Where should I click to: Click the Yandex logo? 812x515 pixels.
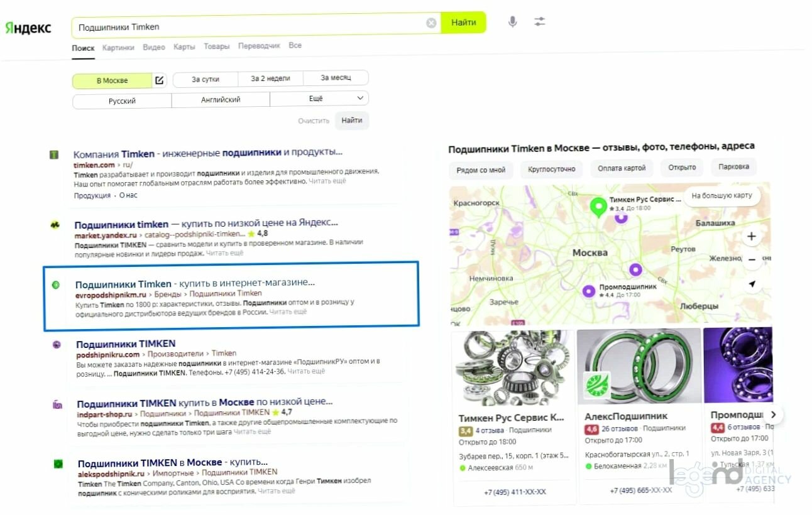(x=28, y=28)
